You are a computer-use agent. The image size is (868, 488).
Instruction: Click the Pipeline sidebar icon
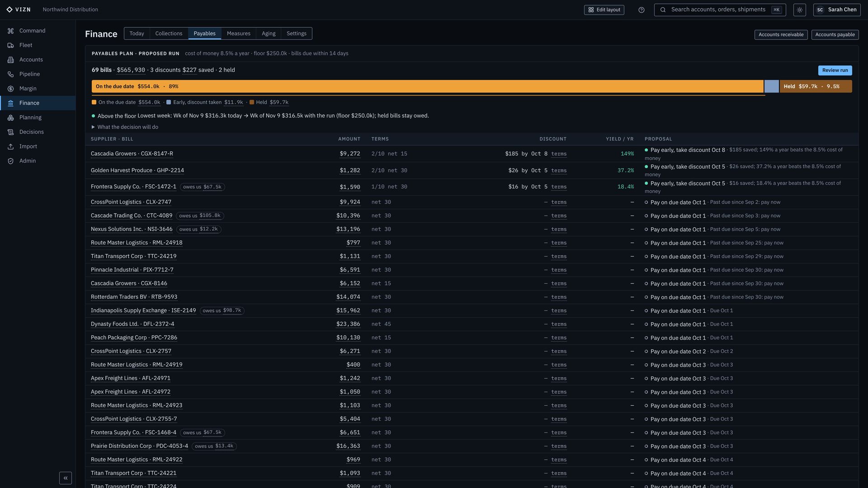coord(10,74)
